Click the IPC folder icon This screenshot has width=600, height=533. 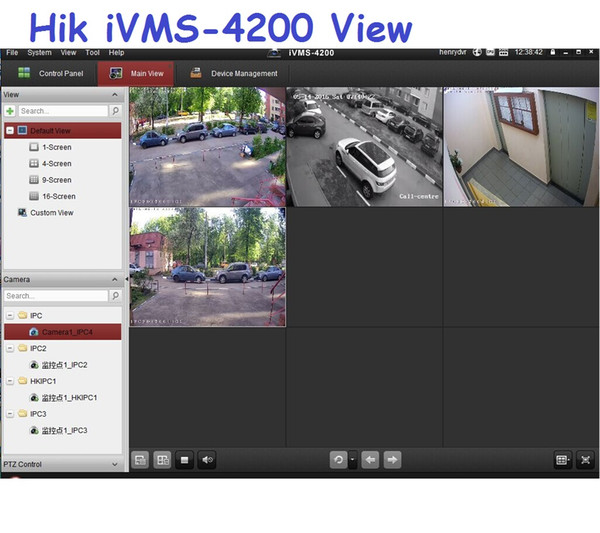pos(23,315)
